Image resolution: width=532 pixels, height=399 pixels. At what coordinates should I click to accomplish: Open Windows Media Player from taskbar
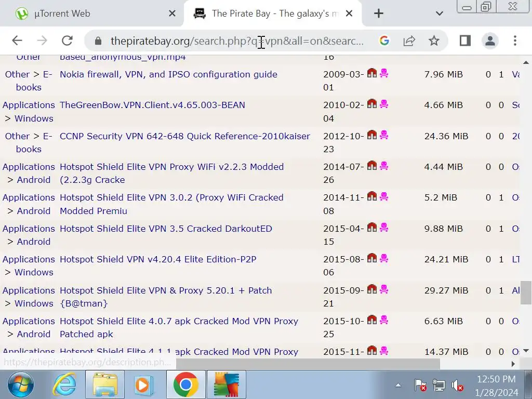tap(145, 385)
